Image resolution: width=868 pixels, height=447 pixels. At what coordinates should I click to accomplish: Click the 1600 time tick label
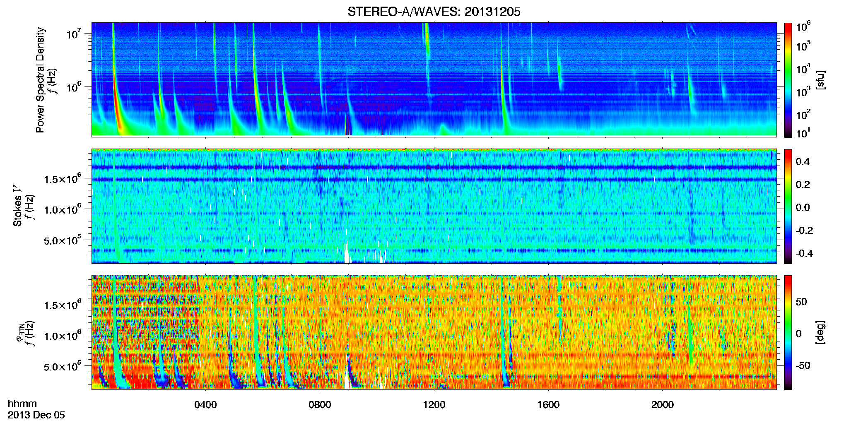tap(548, 405)
